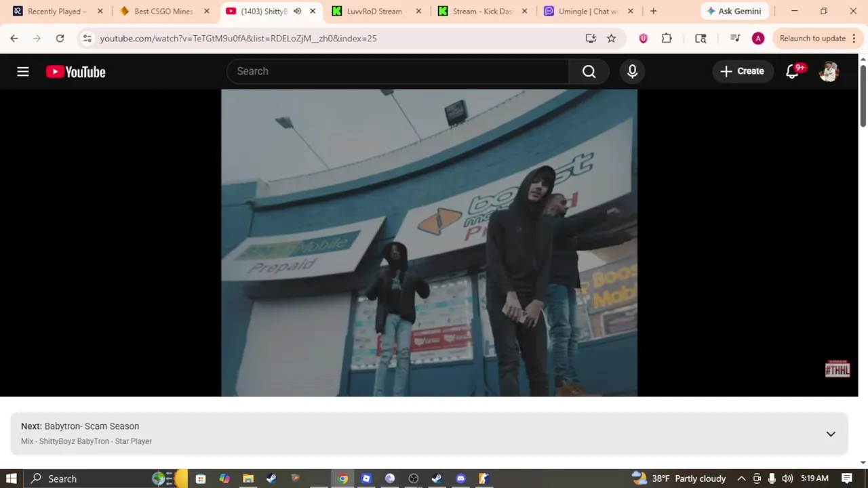Click Ask Gemini button

[x=733, y=12]
